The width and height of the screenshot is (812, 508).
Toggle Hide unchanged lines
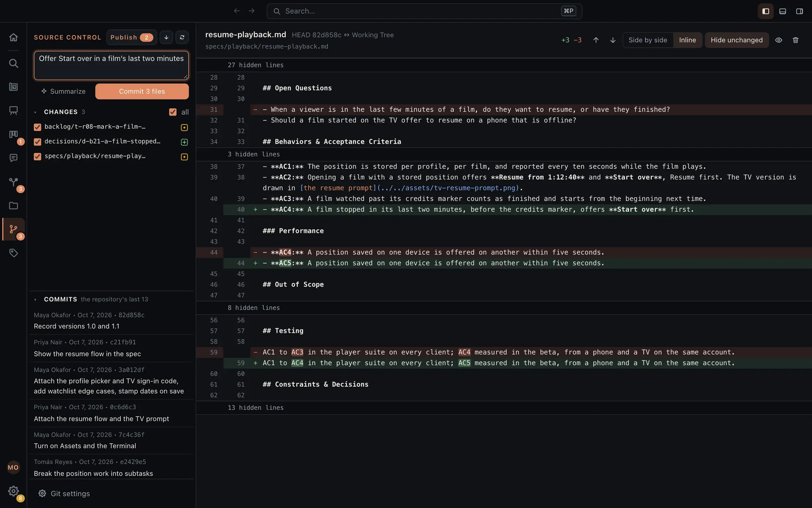tap(737, 40)
